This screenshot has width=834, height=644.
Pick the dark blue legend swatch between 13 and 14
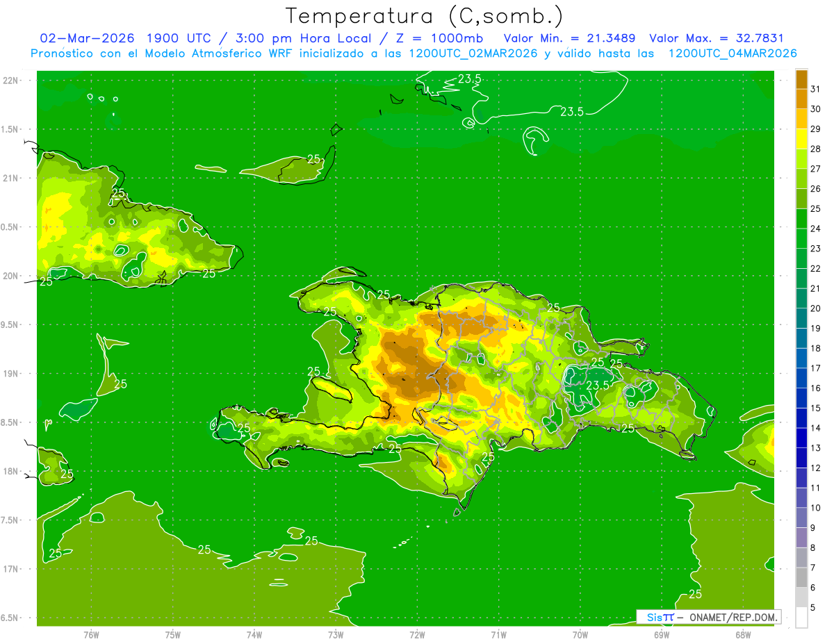click(x=801, y=438)
